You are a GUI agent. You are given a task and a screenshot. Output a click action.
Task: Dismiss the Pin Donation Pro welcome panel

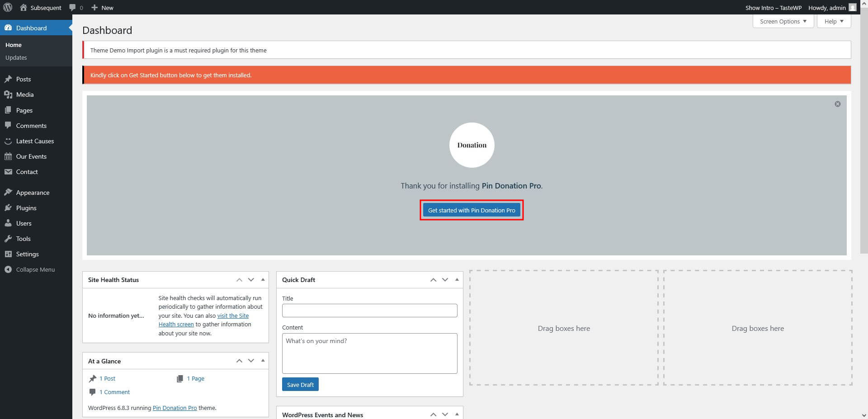[x=837, y=104]
